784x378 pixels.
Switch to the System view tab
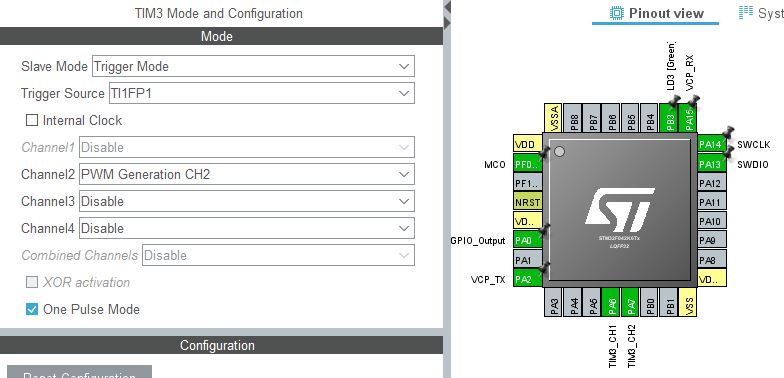point(761,13)
